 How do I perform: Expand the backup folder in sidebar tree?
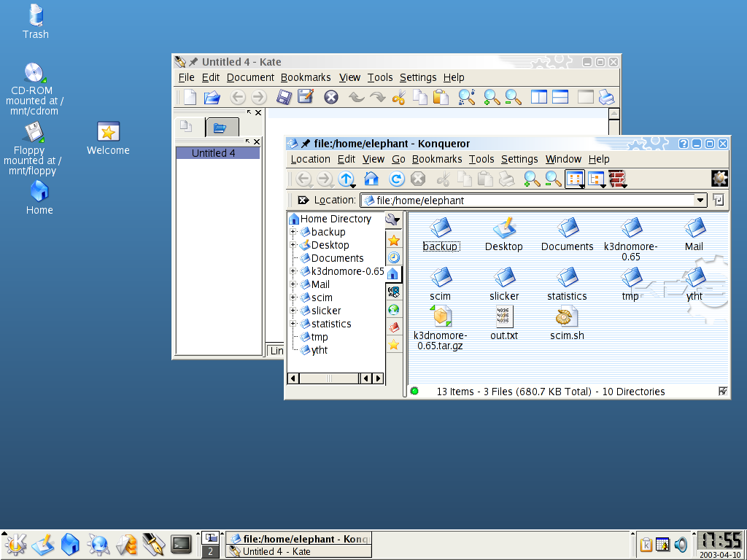click(293, 232)
